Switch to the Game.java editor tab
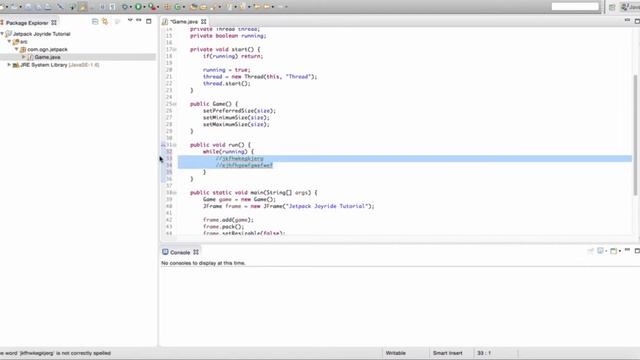The width and height of the screenshot is (640, 360). click(184, 22)
